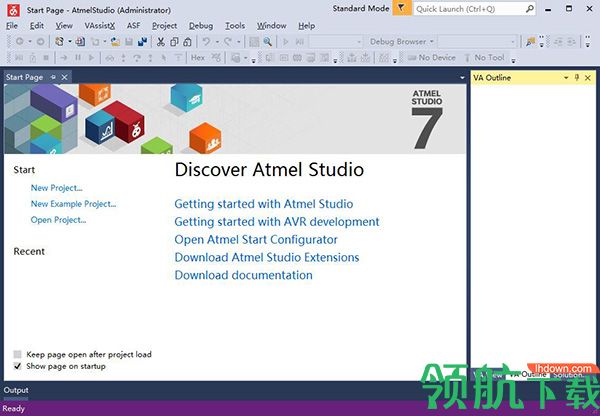
Task: Click the Find in Files magnifier icon
Action: [267, 41]
